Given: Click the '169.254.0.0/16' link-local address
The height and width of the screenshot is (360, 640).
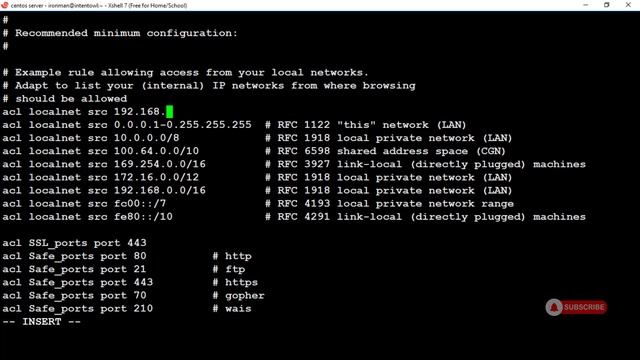Looking at the screenshot, I should pos(160,164).
